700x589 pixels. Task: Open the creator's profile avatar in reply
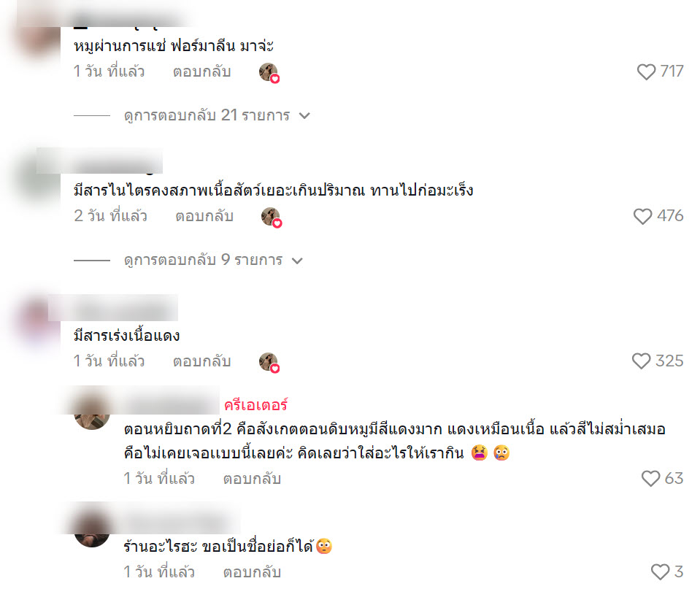(x=92, y=412)
